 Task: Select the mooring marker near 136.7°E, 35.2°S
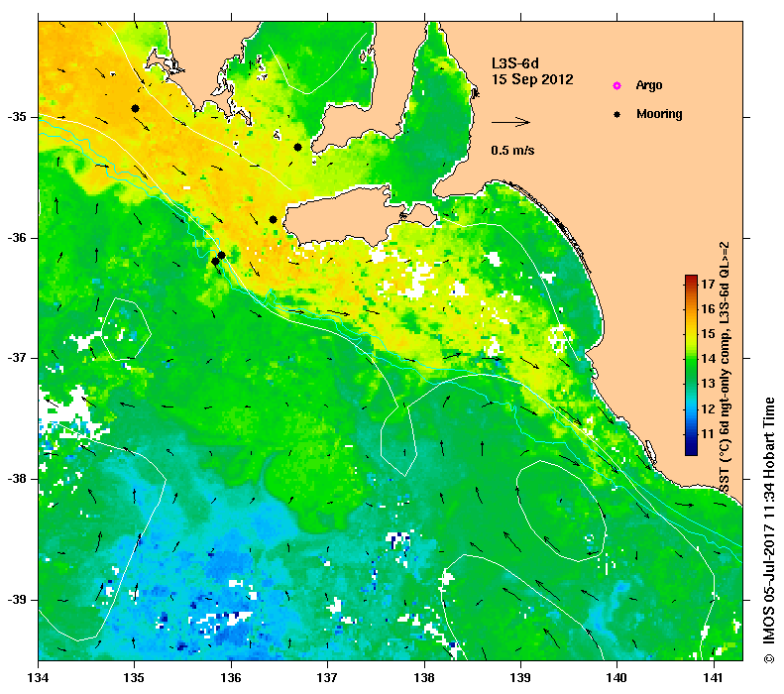(297, 147)
